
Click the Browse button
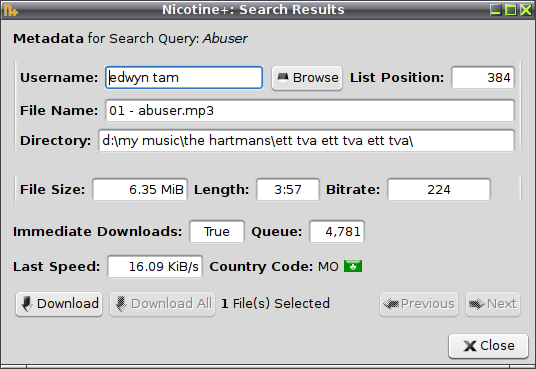(307, 78)
